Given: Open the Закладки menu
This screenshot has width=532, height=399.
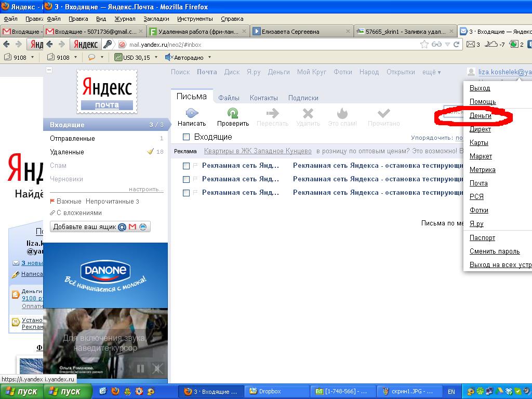Looking at the screenshot, I should [x=156, y=19].
